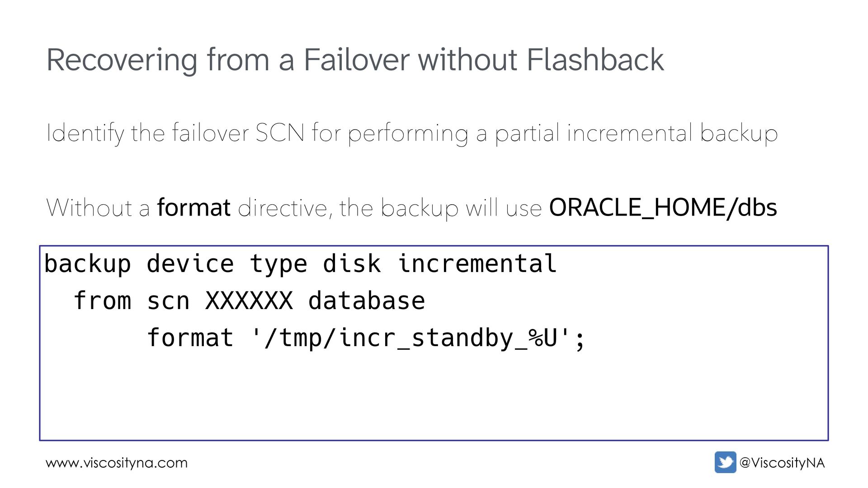
Task: Click the word "disk" in the code
Action: 352,264
